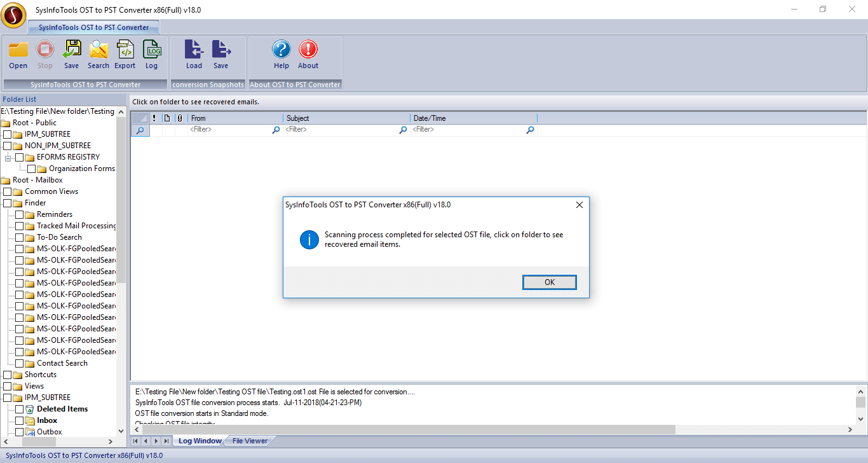The height and width of the screenshot is (463, 868).
Task: Click the About icon
Action: 308,49
